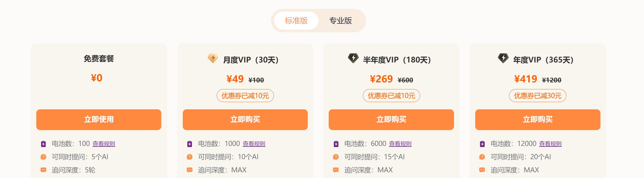Click the 立即使用 button for the free plan
Screen dimensions: 644x178
99,120
